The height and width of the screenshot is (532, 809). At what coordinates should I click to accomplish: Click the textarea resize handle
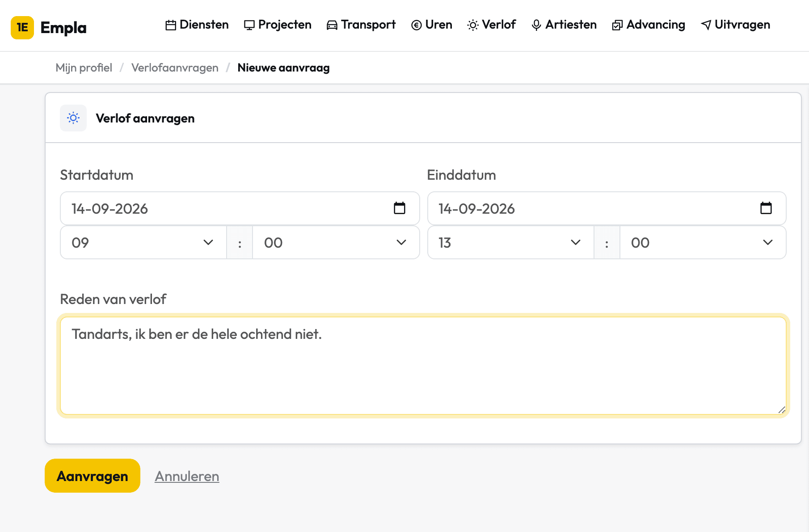[x=782, y=410]
